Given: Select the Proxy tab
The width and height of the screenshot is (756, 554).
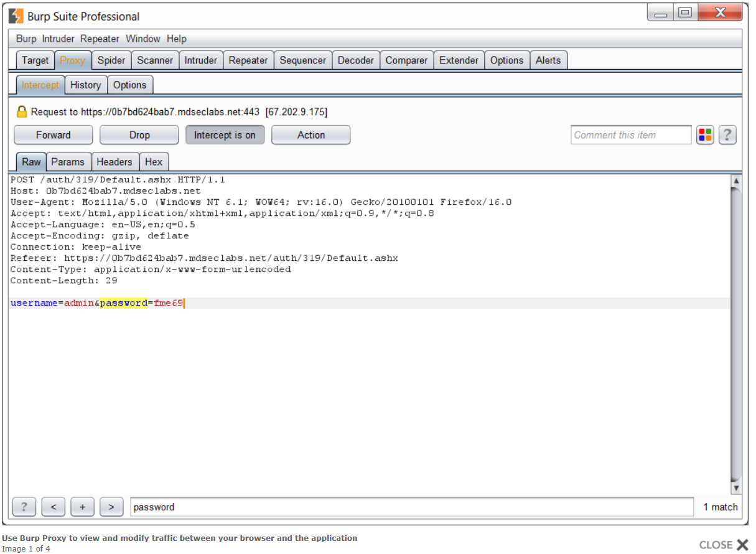Looking at the screenshot, I should click(73, 60).
